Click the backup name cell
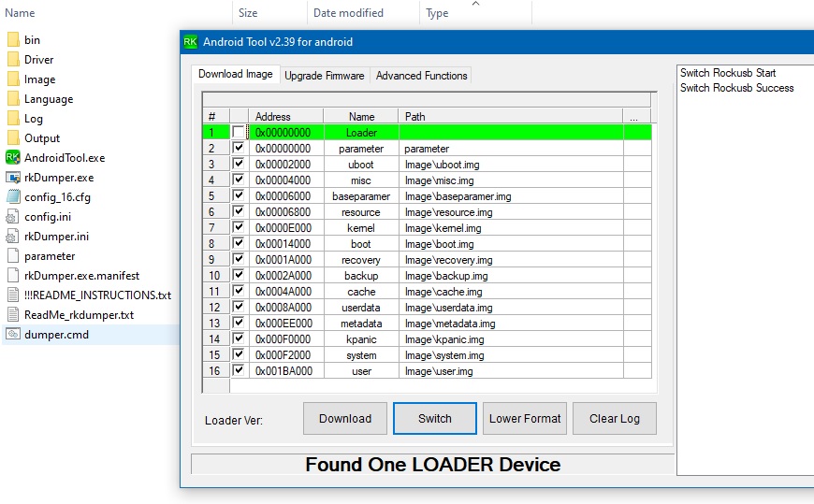Image resolution: width=814 pixels, height=504 pixels. click(x=361, y=276)
